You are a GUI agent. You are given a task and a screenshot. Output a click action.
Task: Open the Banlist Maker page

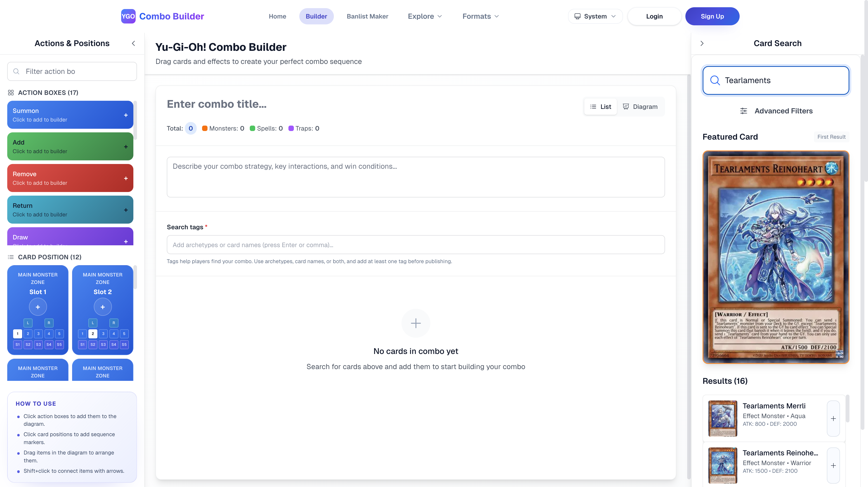click(367, 16)
